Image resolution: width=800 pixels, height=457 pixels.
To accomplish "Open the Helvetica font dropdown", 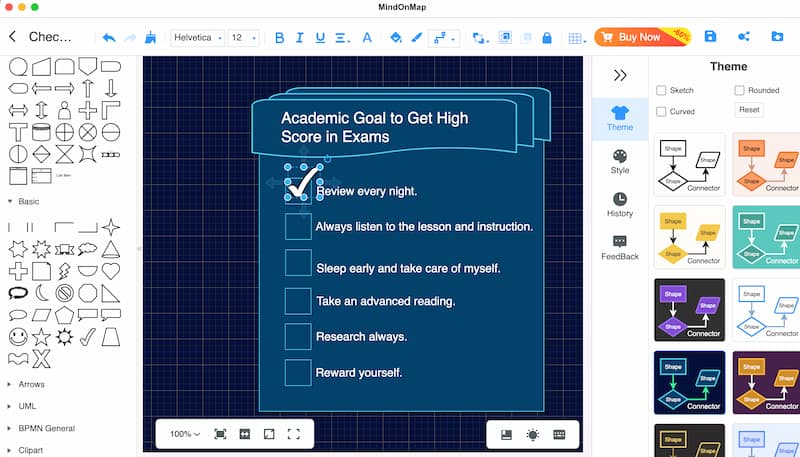I will point(198,38).
